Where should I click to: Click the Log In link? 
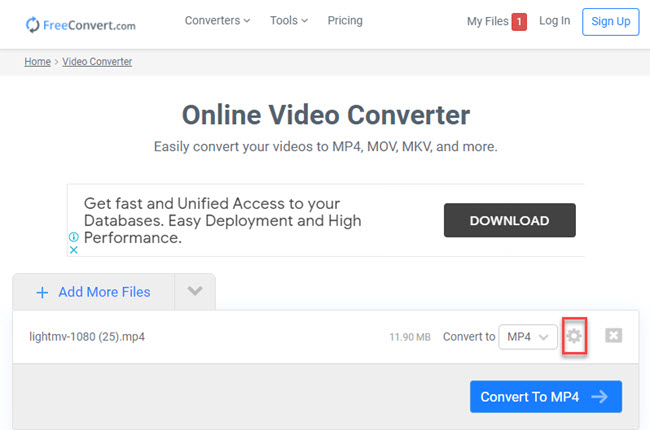click(x=554, y=21)
